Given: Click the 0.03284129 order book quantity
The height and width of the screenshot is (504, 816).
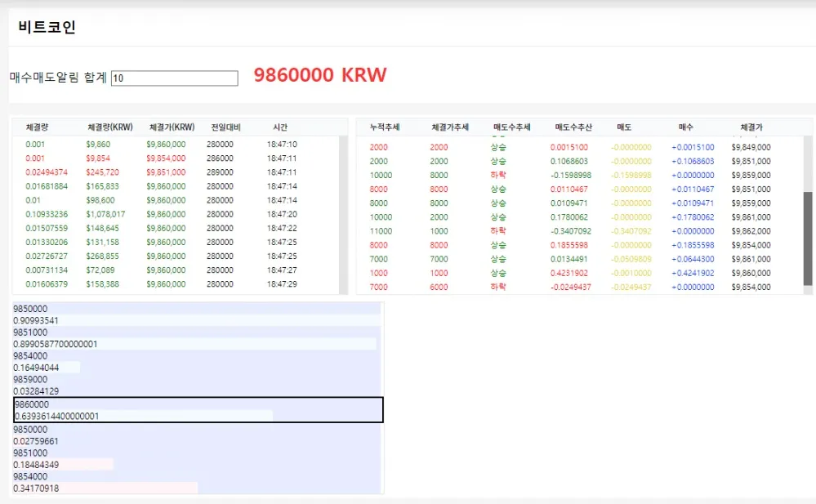Looking at the screenshot, I should point(36,391).
